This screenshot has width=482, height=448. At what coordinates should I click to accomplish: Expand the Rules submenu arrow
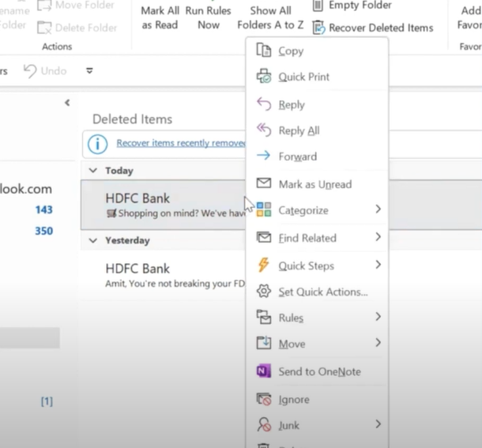point(378,316)
